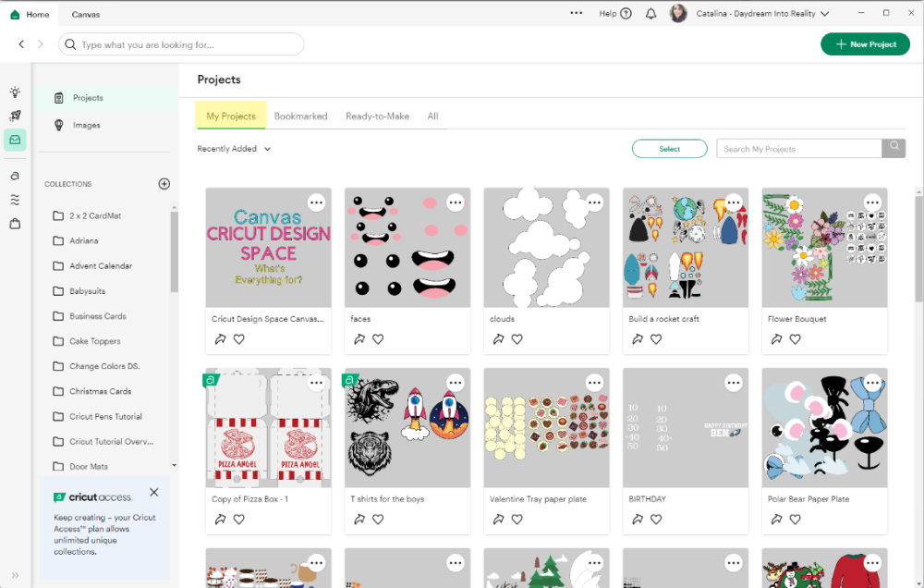Share the Build a rocket craft project

[x=637, y=339]
